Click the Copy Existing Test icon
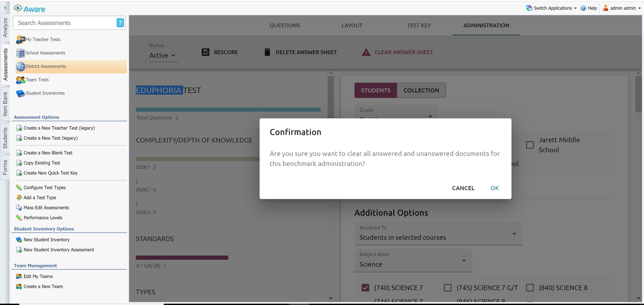Viewport: 644px width, 305px height. pos(19,163)
